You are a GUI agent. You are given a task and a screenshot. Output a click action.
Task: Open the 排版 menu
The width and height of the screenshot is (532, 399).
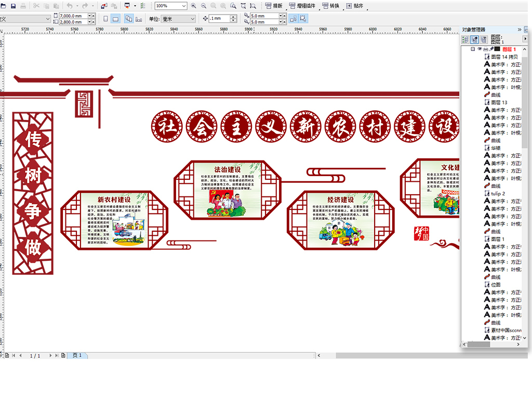274,6
